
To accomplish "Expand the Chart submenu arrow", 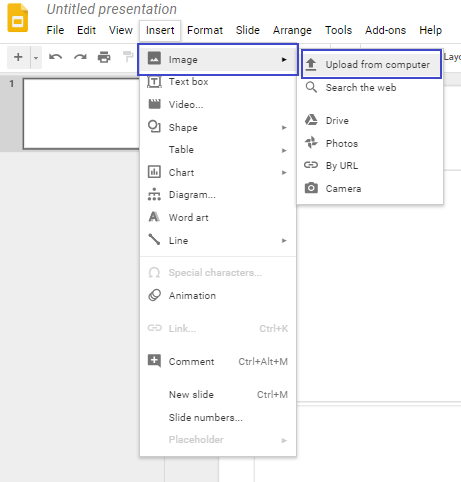I will (284, 173).
